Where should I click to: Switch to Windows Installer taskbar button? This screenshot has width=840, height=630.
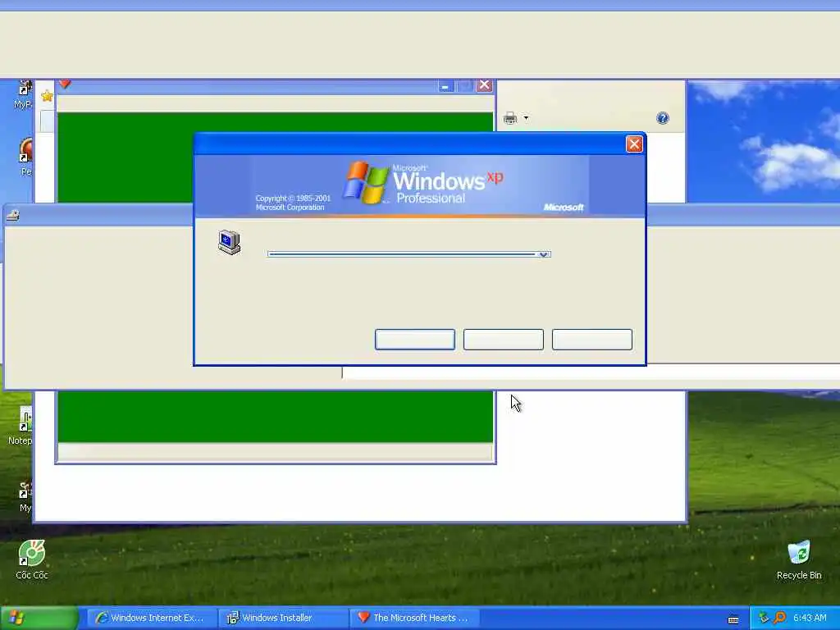coord(283,618)
